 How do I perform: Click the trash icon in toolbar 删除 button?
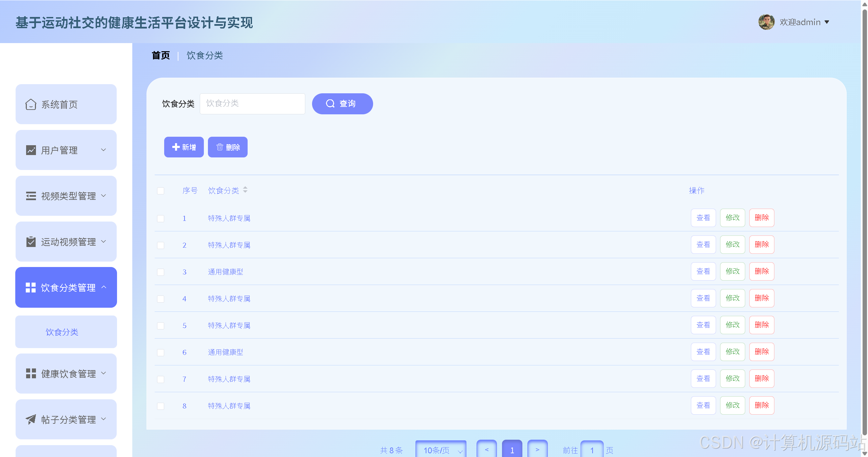click(x=220, y=147)
